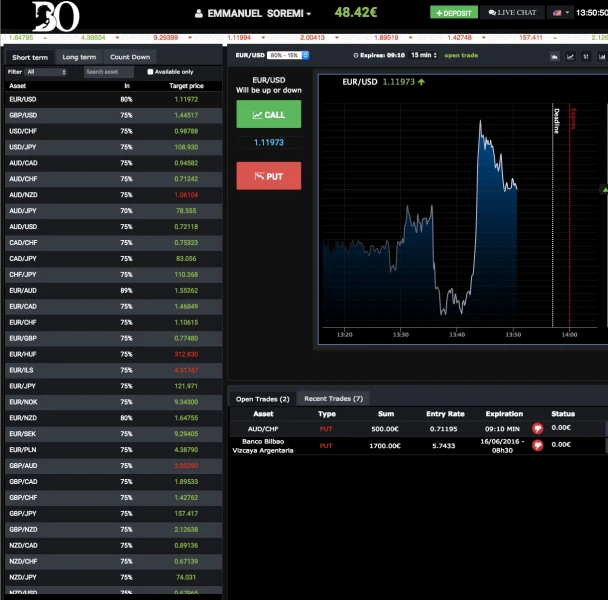Open the Recent Trades (7) tab
This screenshot has width=608, height=600.
[x=333, y=398]
